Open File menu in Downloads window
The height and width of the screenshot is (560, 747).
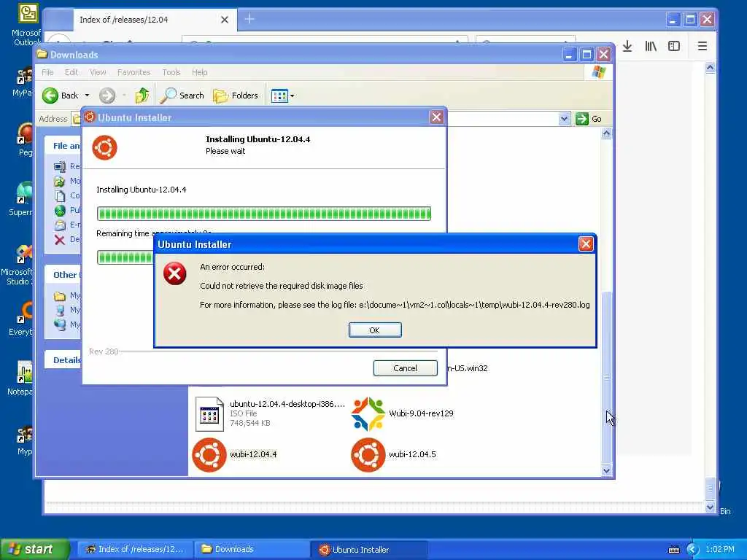click(x=47, y=72)
